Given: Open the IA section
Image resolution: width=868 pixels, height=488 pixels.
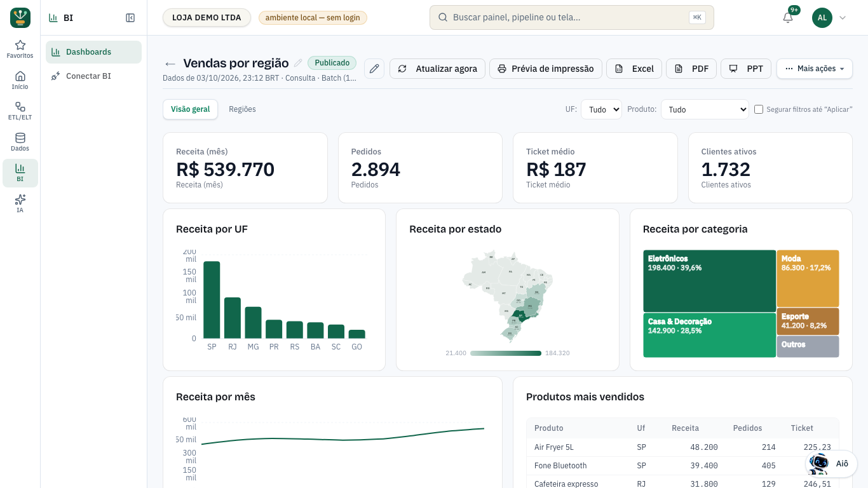Looking at the screenshot, I should (x=20, y=204).
